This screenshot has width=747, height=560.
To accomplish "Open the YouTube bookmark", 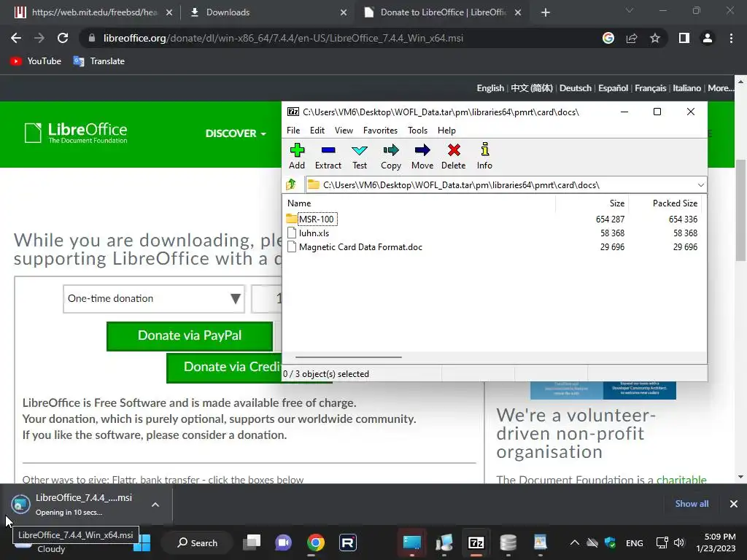I will click(x=36, y=61).
